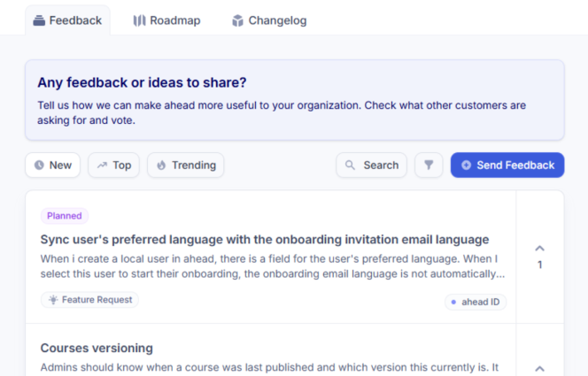This screenshot has height=376, width=588.
Task: Click the Changelog cube icon
Action: click(237, 20)
